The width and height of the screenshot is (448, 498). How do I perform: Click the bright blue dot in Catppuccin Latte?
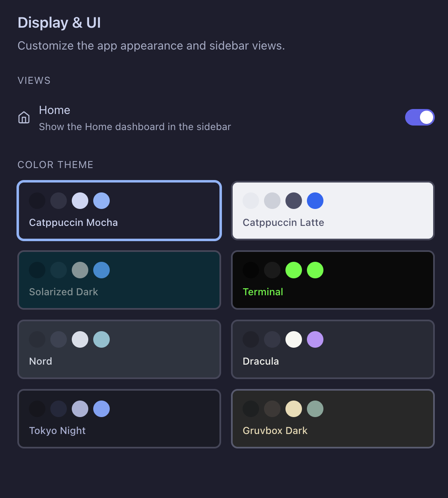315,201
